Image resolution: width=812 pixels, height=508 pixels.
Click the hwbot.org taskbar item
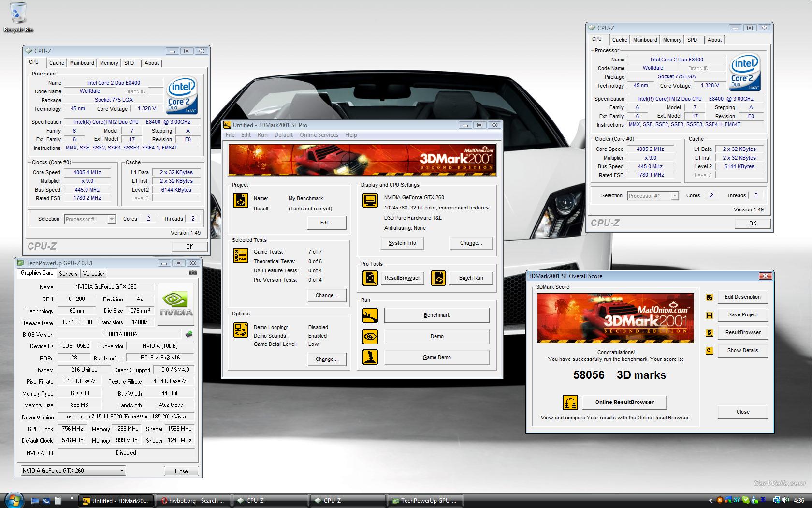coord(193,501)
